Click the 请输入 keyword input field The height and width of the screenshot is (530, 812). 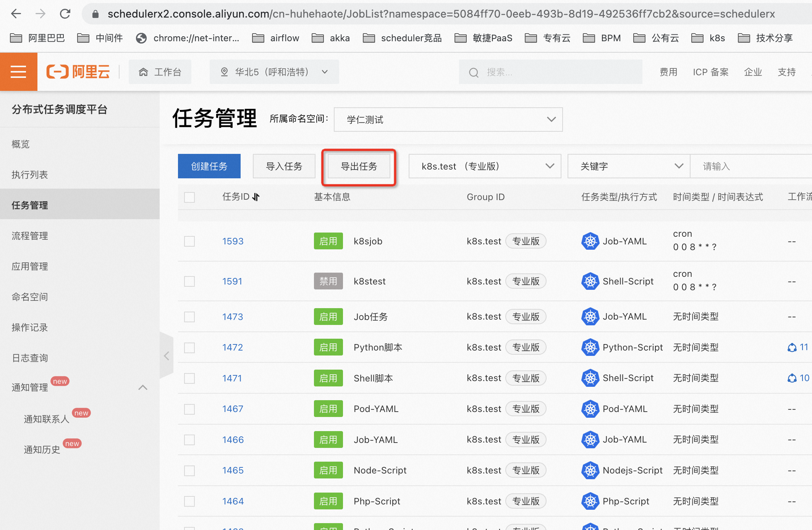[751, 166]
